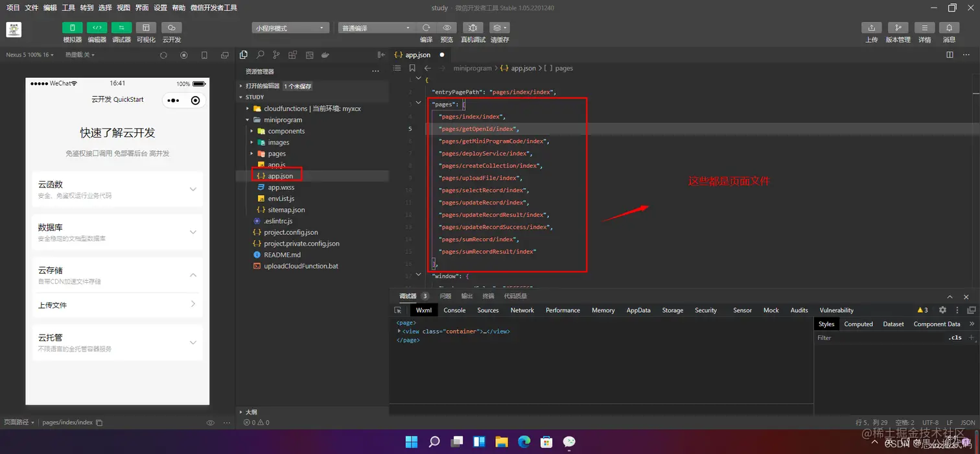
Task: Open the 文件 menu
Action: [x=31, y=8]
